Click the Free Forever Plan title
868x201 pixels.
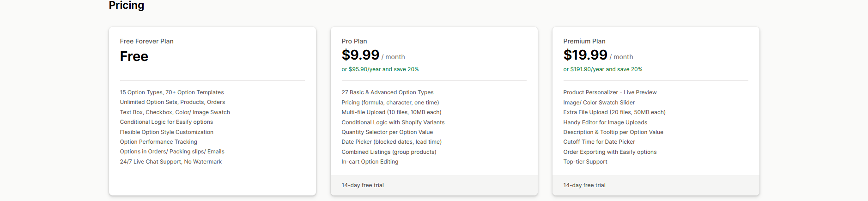(x=146, y=41)
